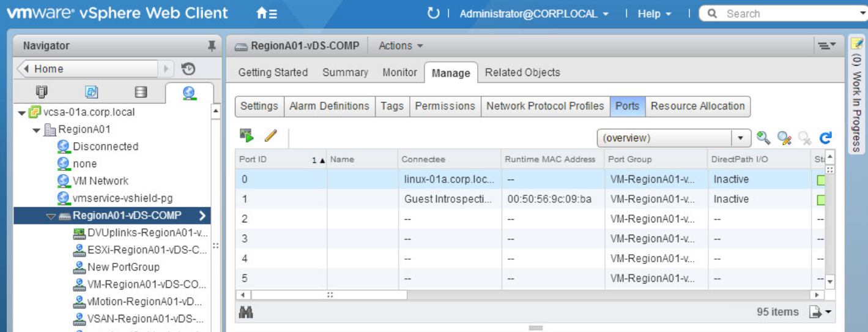Switch to the Permissions sub-tab
The height and width of the screenshot is (332, 868).
point(445,106)
